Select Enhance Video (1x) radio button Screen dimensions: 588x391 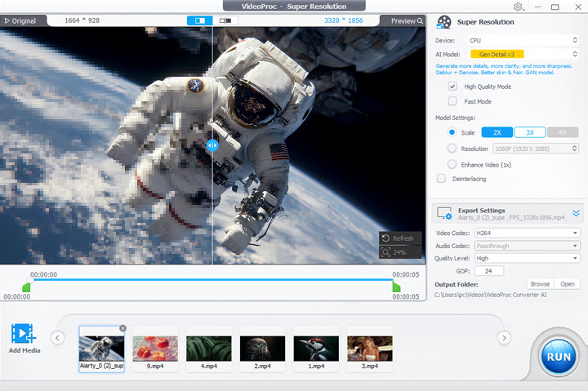coord(452,165)
